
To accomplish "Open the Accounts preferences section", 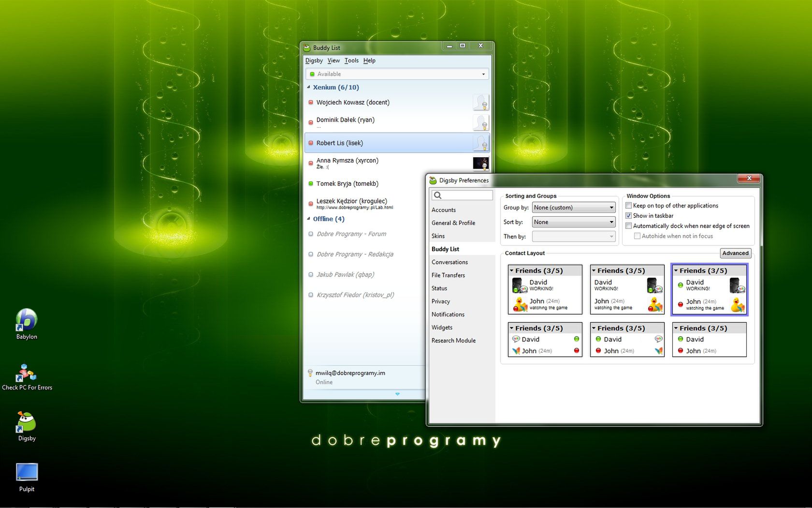I will (x=462, y=210).
